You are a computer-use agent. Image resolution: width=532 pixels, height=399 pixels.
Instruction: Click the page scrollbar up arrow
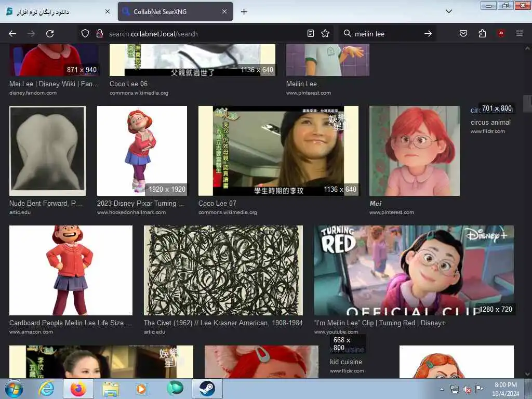[527, 48]
